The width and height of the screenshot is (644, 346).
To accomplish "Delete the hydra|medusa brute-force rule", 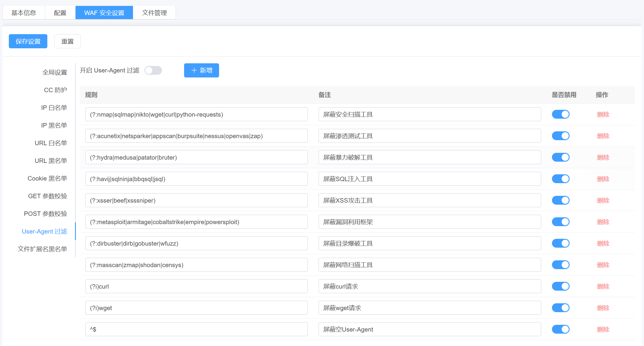I will 603,158.
